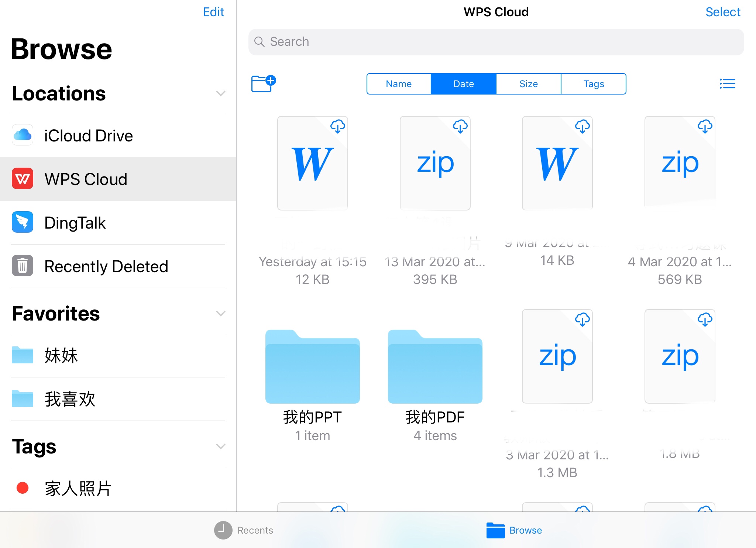The height and width of the screenshot is (548, 756).
Task: Sort files by Size
Action: click(x=528, y=84)
